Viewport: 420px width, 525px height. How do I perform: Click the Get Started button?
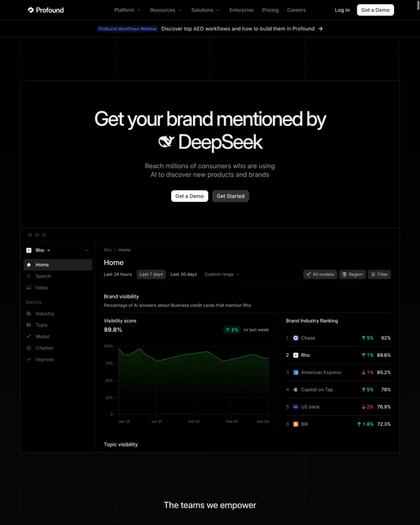point(230,196)
